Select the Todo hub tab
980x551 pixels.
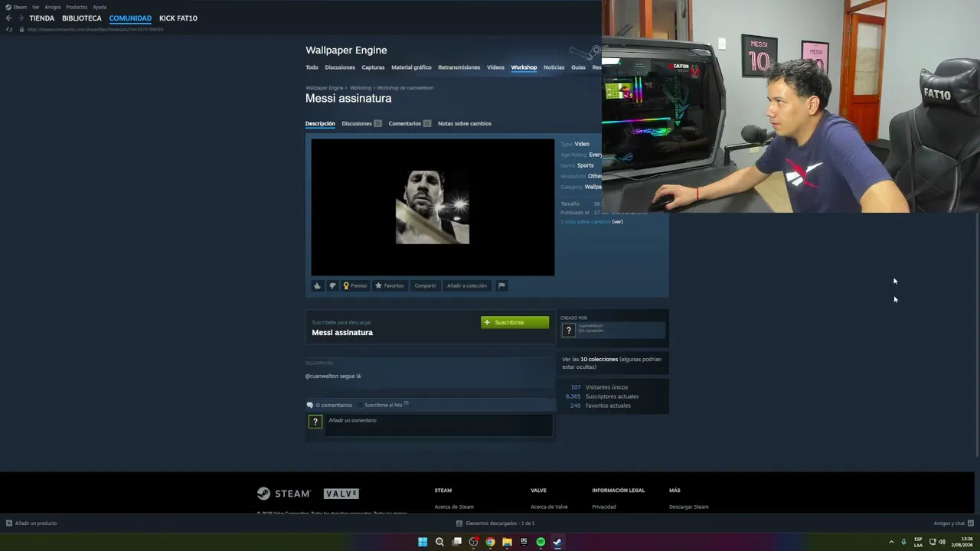click(x=312, y=67)
